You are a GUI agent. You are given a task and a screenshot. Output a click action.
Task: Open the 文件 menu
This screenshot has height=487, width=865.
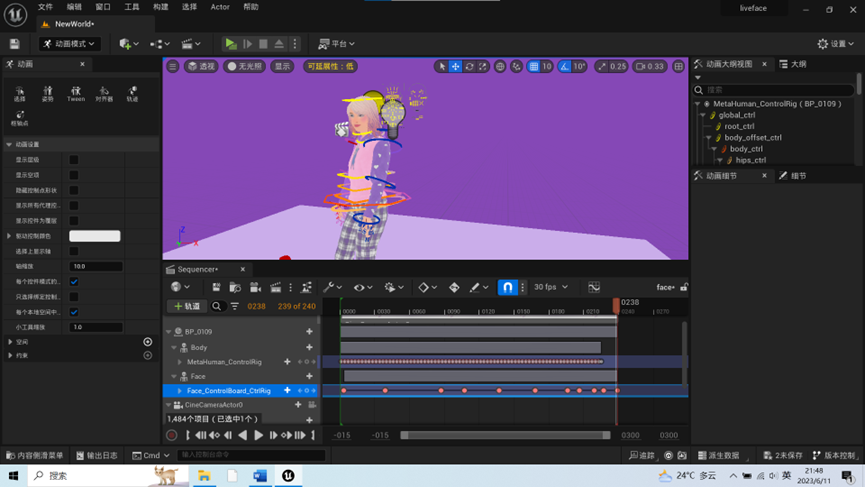click(45, 7)
